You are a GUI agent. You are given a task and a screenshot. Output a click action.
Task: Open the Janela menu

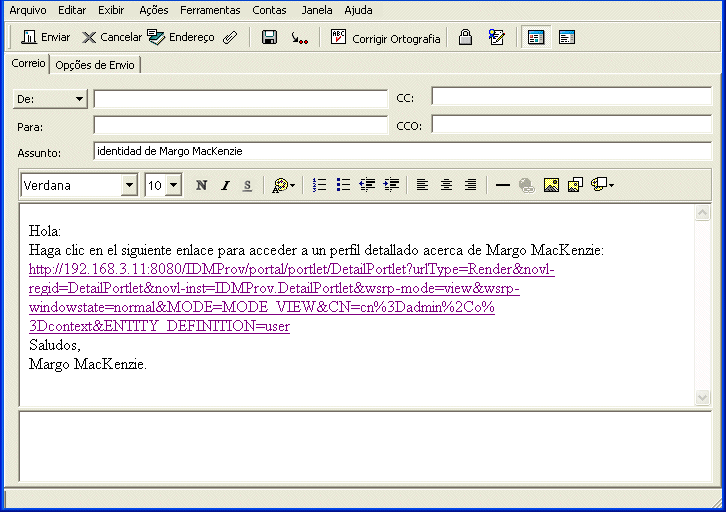click(317, 10)
